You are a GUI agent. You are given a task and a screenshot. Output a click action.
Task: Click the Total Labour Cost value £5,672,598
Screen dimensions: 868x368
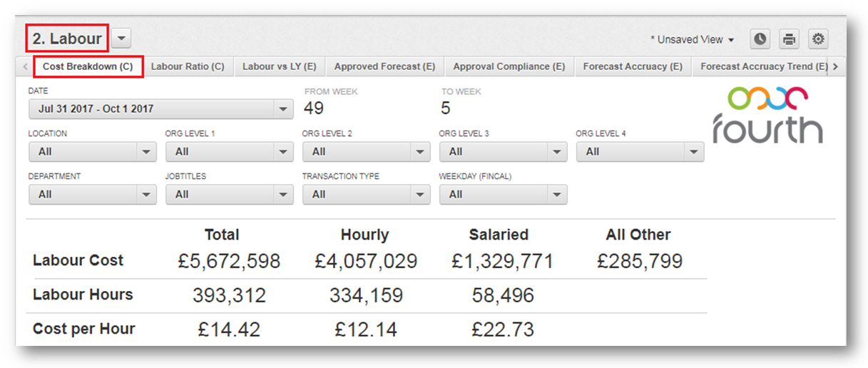pyautogui.click(x=229, y=261)
